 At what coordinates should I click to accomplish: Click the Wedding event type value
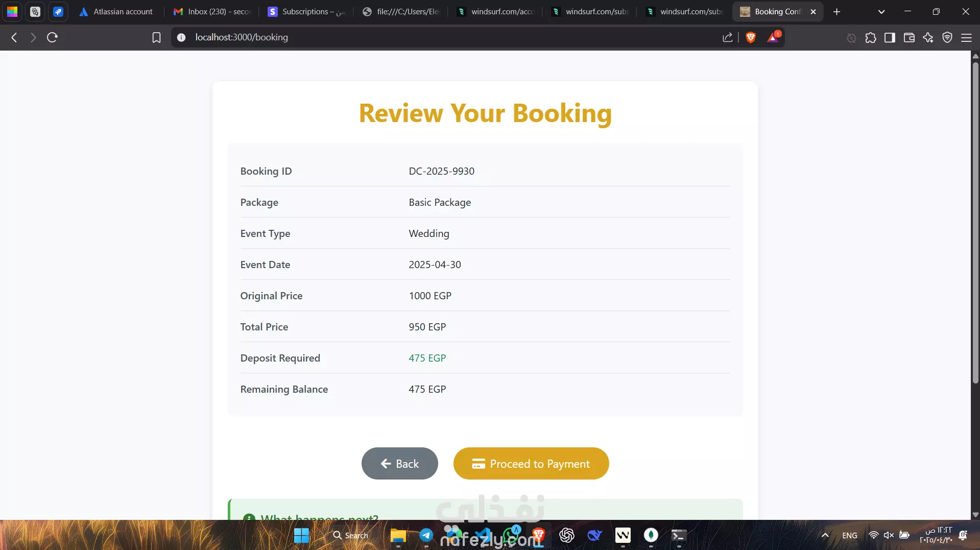tap(429, 233)
